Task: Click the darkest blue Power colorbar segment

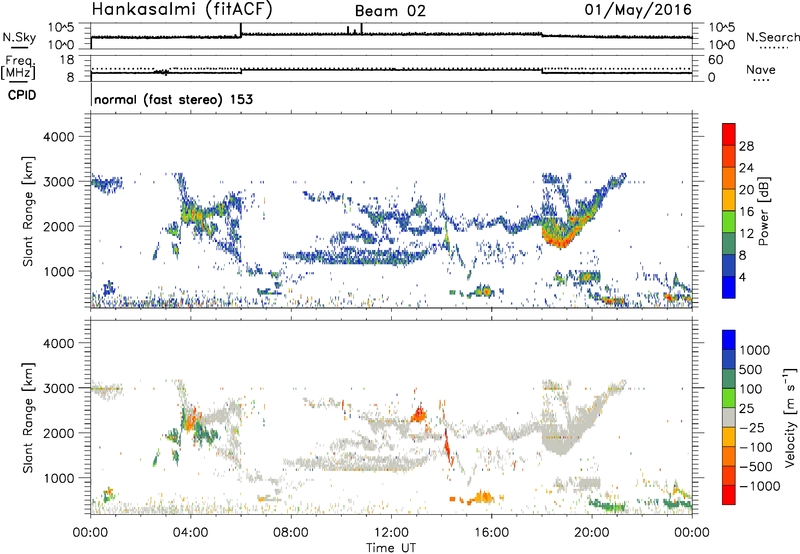Action: 729,287
